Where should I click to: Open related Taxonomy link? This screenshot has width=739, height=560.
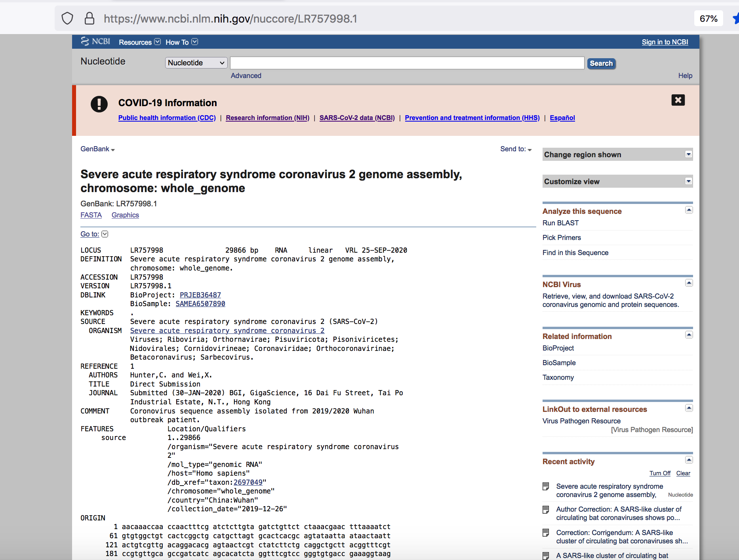coord(558,377)
